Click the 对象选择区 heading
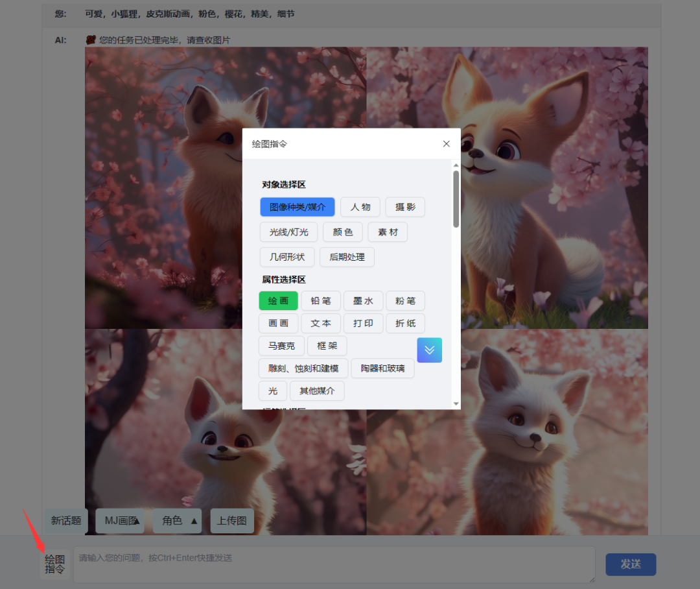 pyautogui.click(x=284, y=185)
